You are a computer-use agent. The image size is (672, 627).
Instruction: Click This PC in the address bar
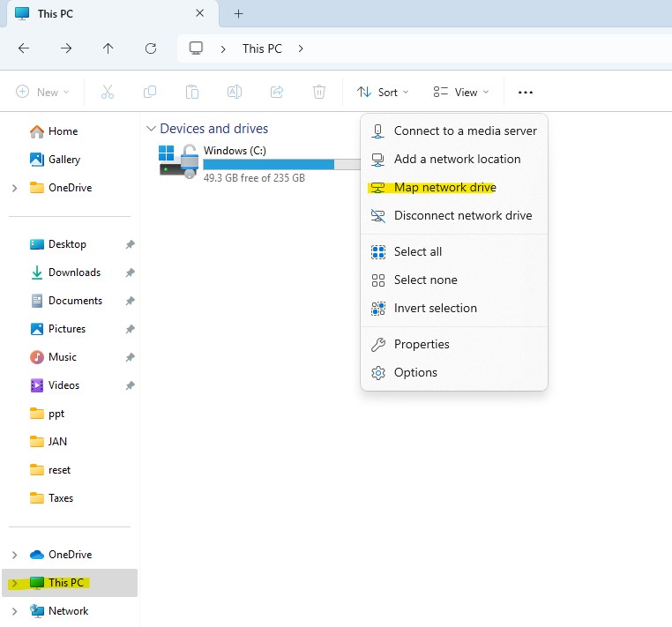coord(262,49)
